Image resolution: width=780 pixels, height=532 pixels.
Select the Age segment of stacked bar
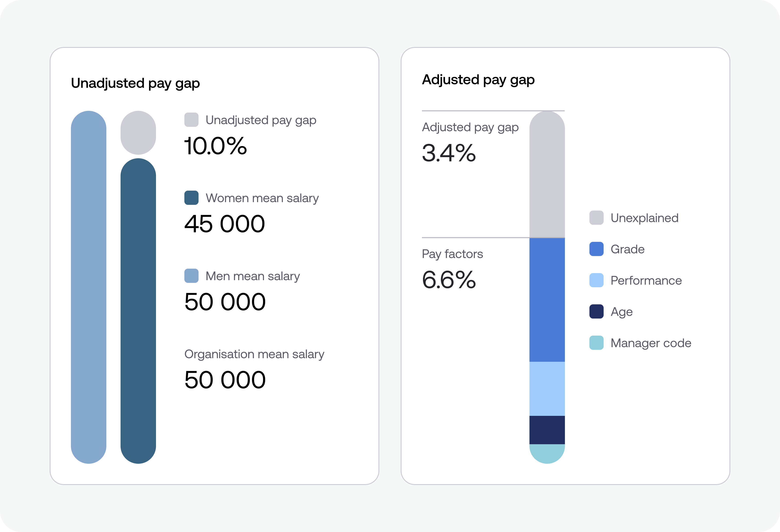click(x=547, y=430)
